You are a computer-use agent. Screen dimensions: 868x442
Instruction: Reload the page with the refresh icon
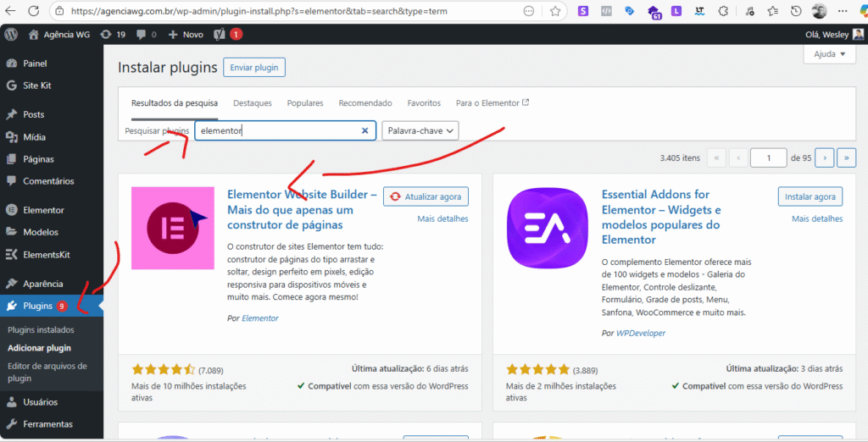33,11
